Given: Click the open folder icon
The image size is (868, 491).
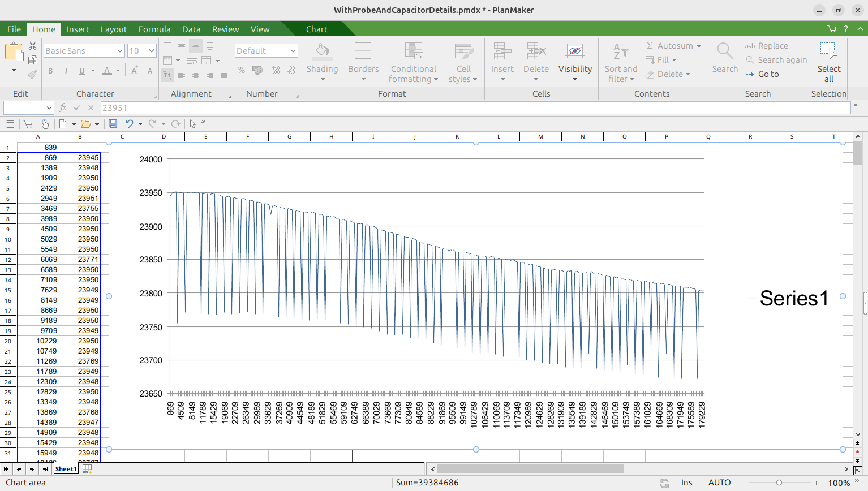Looking at the screenshot, I should 85,124.
